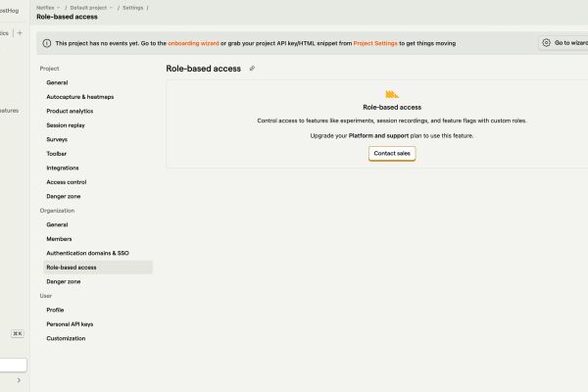Open Customization settings

tap(98, 338)
